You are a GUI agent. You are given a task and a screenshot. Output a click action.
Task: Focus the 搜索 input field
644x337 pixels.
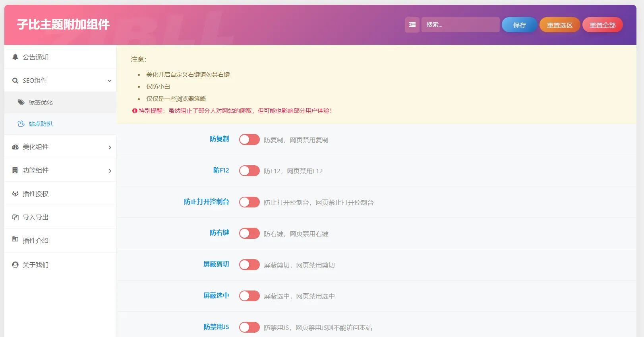[x=460, y=25]
